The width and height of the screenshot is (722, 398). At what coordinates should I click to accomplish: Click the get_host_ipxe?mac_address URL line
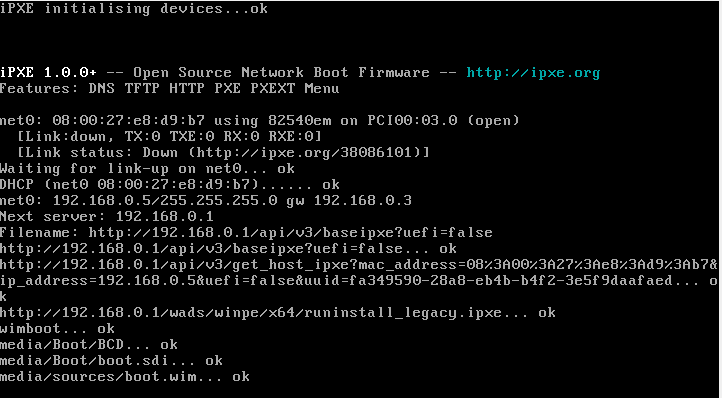[359, 265]
